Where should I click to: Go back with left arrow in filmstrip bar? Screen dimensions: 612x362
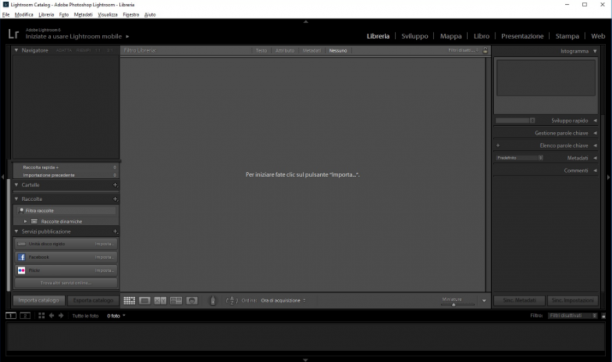pyautogui.click(x=51, y=316)
